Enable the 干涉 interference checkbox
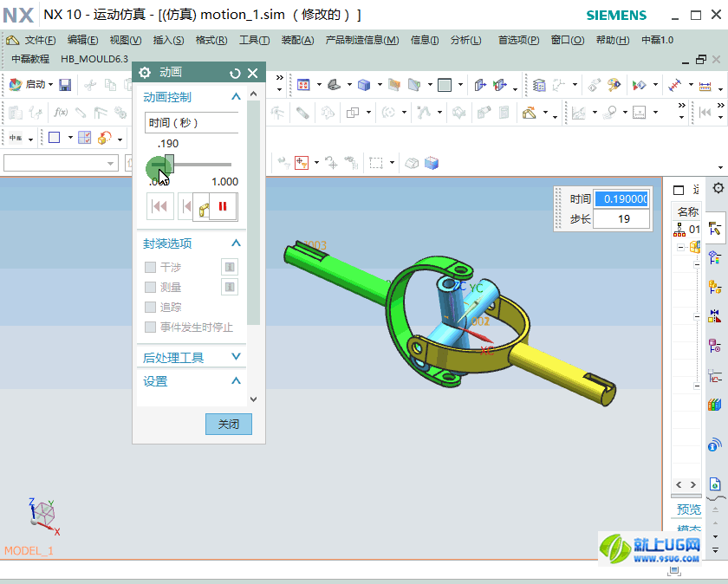 point(150,267)
